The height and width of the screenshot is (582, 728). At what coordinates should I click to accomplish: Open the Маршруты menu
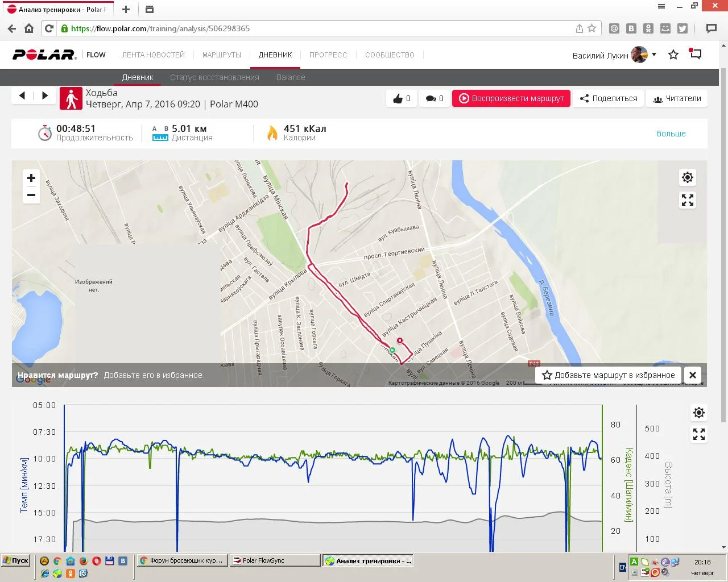click(x=222, y=55)
